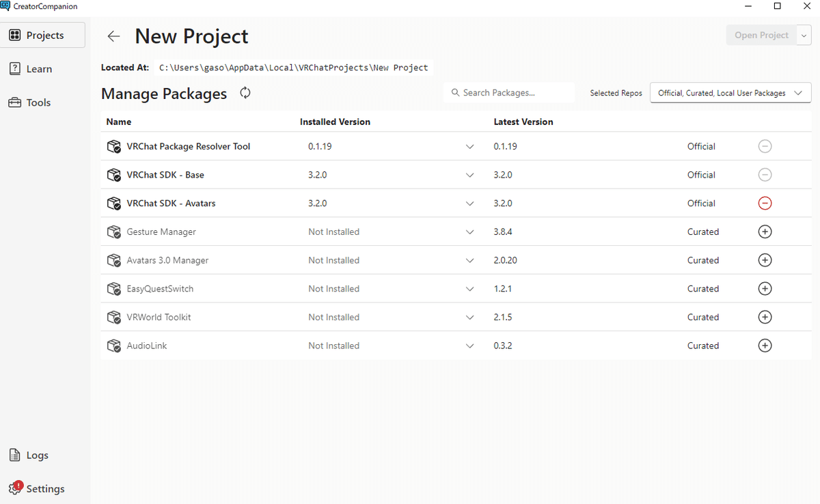
Task: Expand version list for EasyQuestSwitch
Action: pos(469,289)
